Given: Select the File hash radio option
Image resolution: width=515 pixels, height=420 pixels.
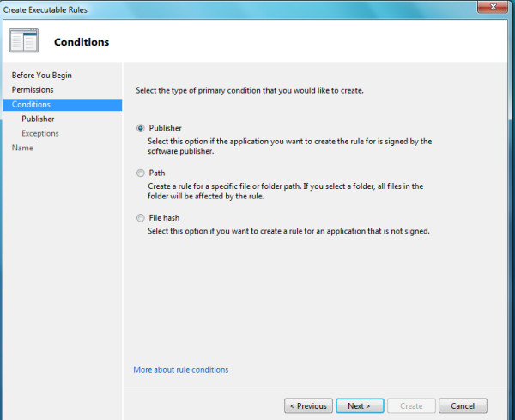Looking at the screenshot, I should [x=141, y=218].
